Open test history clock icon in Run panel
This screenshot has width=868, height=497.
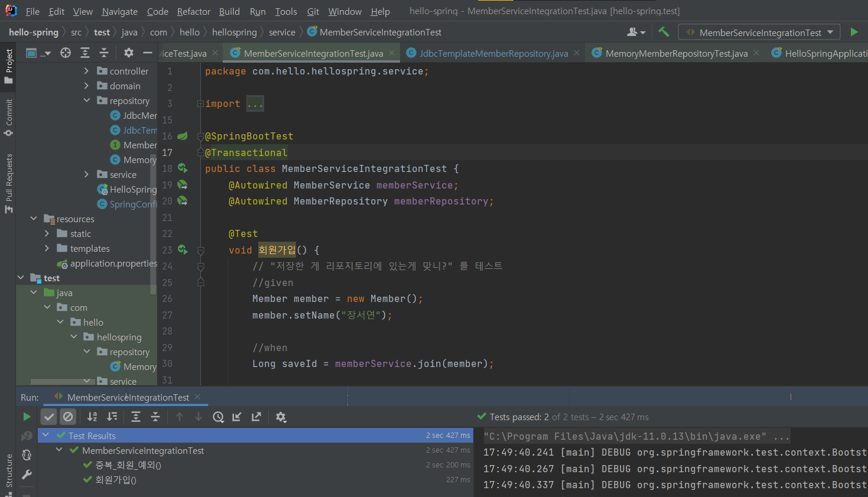(x=218, y=417)
